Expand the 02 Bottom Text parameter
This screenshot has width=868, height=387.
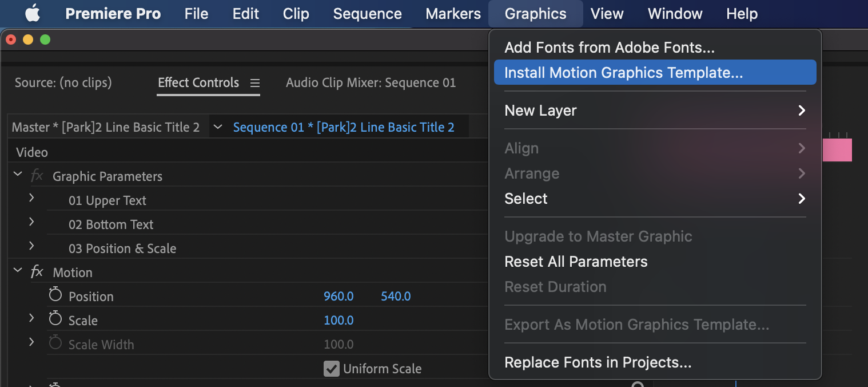coord(31,222)
